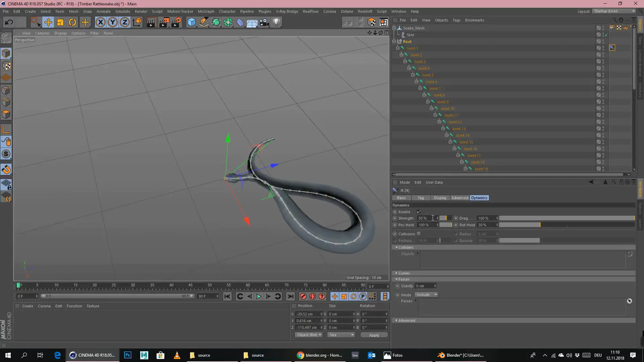The image size is (644, 362).
Task: Toggle the Collisions checkbox
Action: click(419, 234)
